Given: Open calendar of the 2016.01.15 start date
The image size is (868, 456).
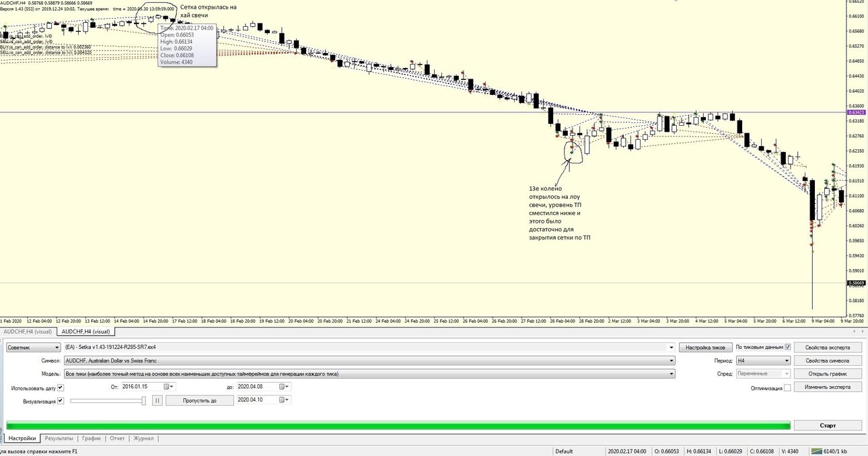Looking at the screenshot, I should 169,387.
